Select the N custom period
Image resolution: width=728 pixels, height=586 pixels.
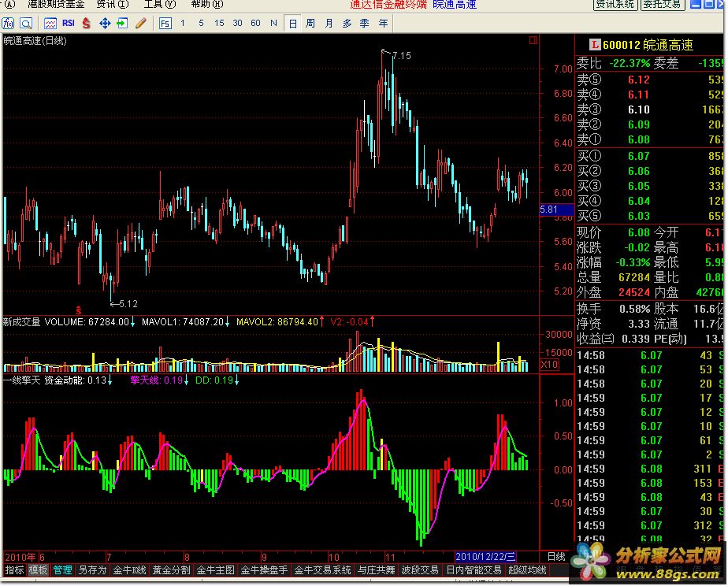pos(273,23)
